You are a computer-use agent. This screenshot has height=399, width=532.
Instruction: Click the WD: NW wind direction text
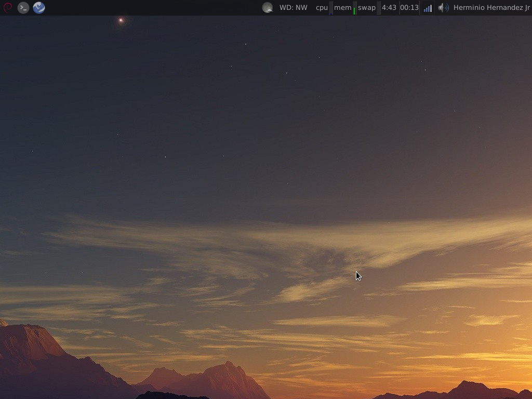(293, 7)
